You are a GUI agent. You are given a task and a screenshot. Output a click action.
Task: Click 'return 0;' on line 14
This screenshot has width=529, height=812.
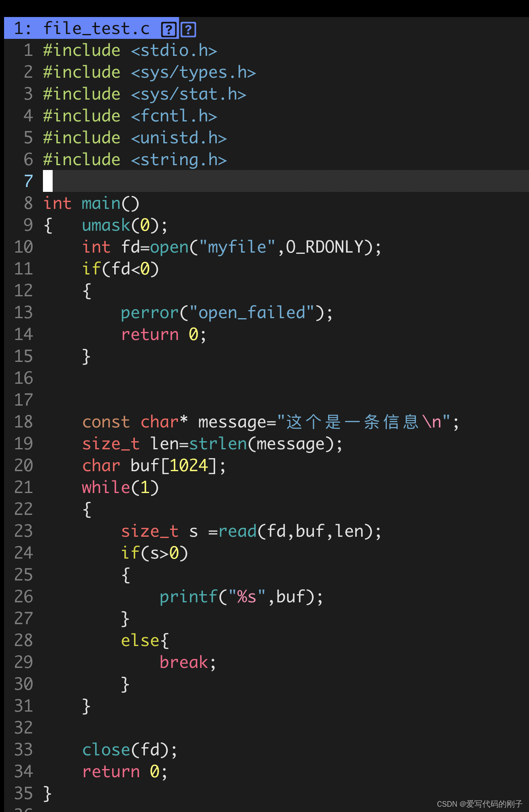164,335
